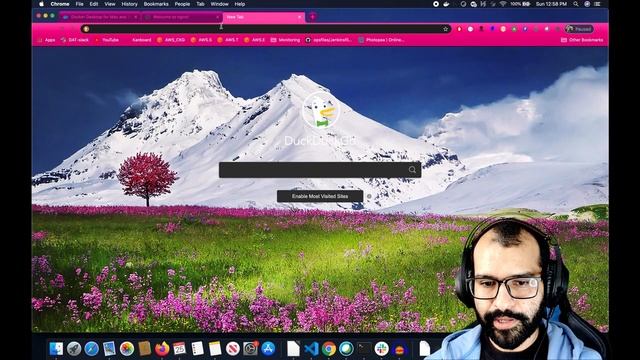This screenshot has width=640, height=360.
Task: Expand the Other Bookmarks folder
Action: tap(582, 40)
